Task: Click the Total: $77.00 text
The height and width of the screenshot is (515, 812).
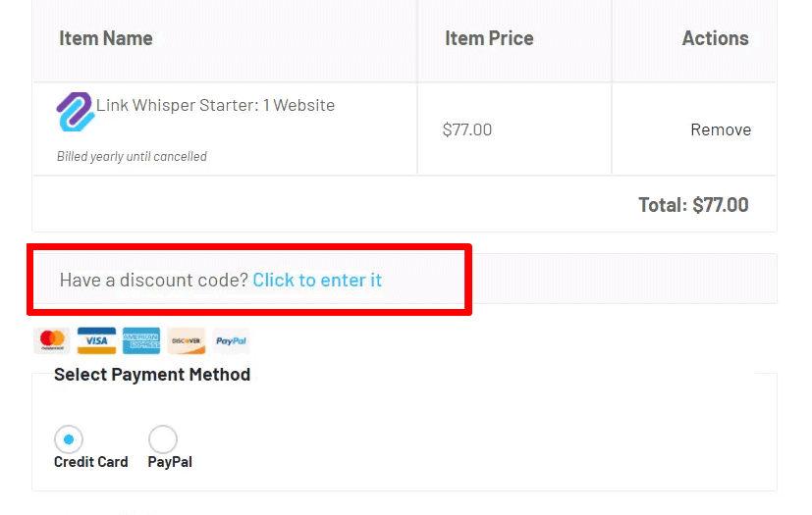Action: coord(693,205)
